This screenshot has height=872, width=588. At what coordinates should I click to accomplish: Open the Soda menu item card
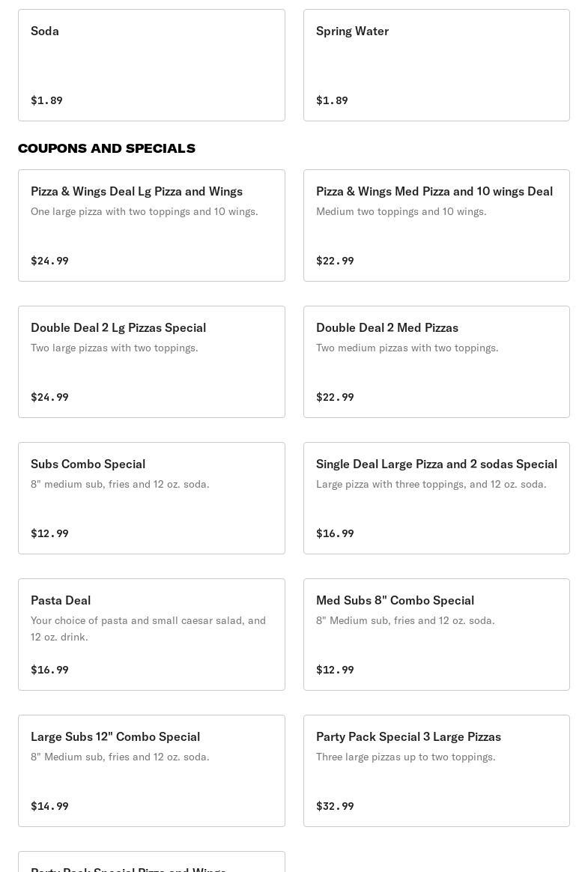(151, 65)
